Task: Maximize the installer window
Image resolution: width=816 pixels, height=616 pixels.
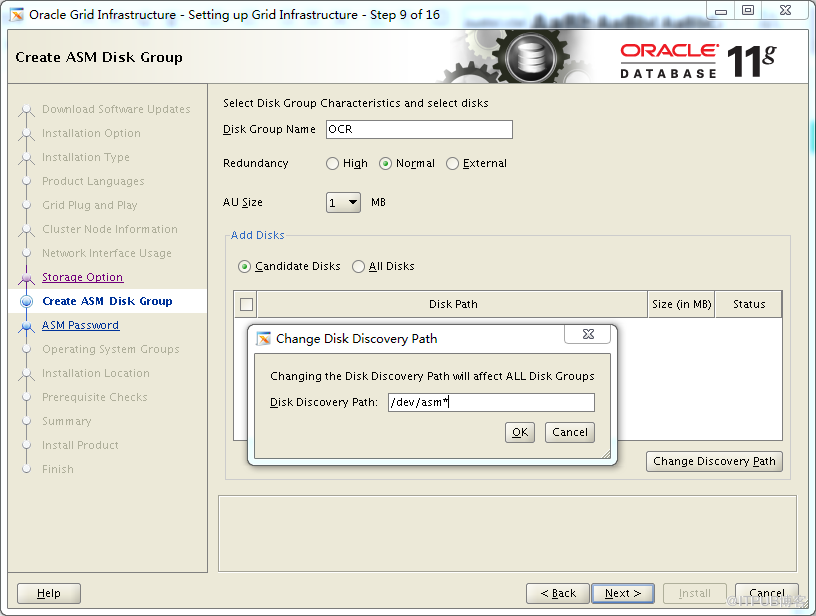Action: coord(748,10)
